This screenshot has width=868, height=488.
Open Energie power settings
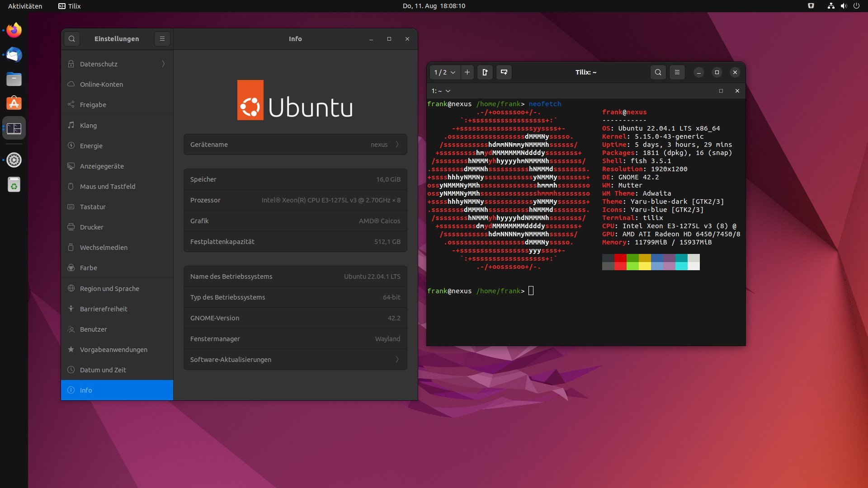[x=117, y=146]
